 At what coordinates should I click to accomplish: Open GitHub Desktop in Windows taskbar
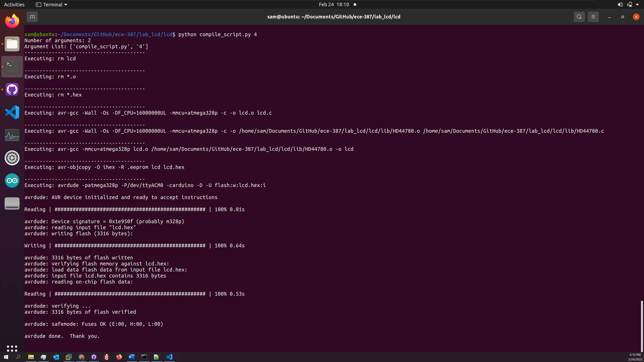(94, 357)
